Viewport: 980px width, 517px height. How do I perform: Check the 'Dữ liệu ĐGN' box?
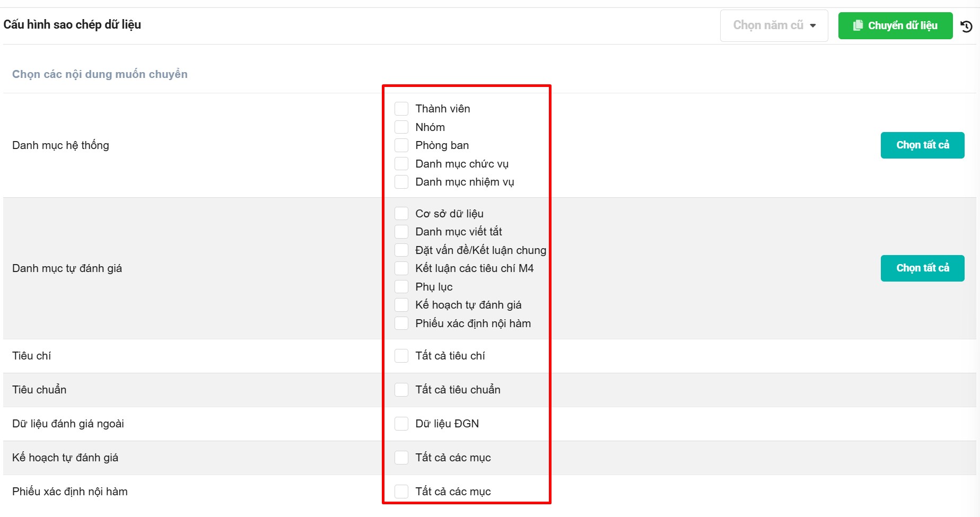[401, 424]
